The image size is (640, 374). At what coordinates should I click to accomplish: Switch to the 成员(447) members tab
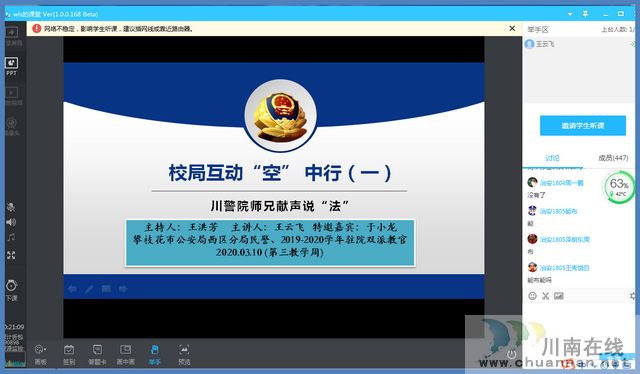click(613, 158)
